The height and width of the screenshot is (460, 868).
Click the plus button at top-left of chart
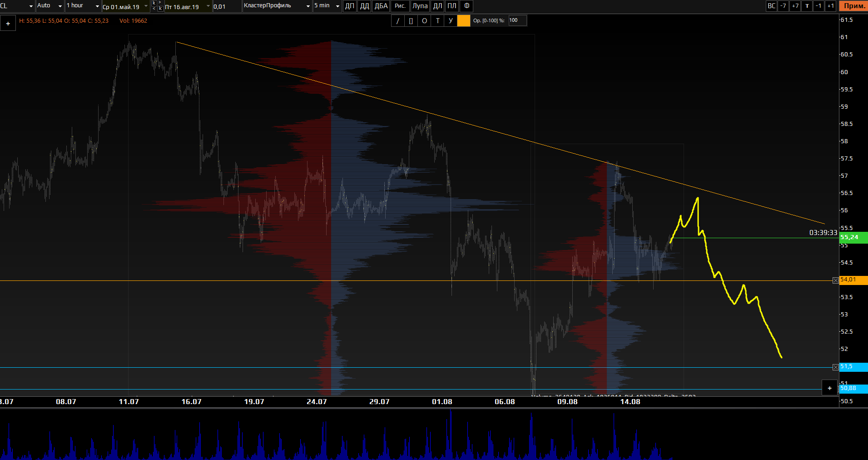[x=8, y=24]
